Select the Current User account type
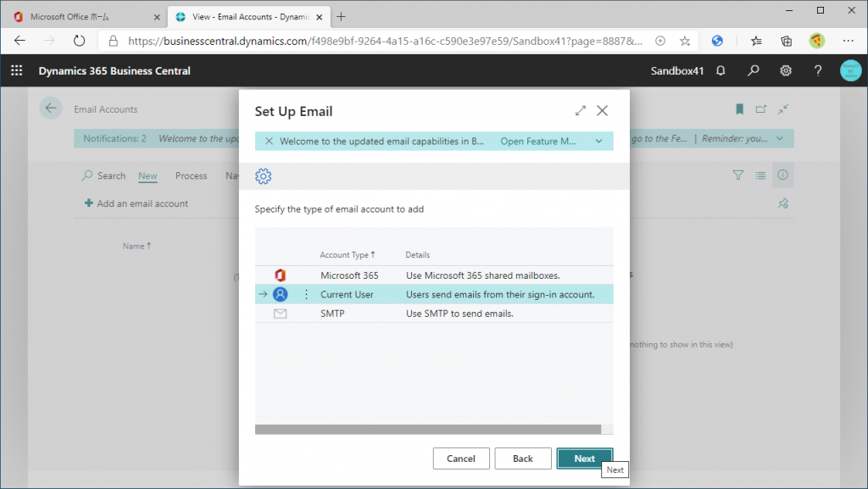The width and height of the screenshot is (868, 489). [x=347, y=294]
